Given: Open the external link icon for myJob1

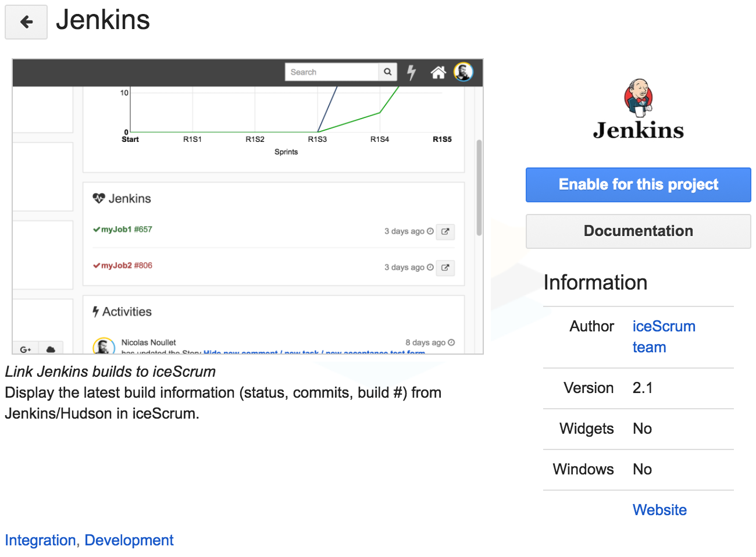Looking at the screenshot, I should coord(445,231).
